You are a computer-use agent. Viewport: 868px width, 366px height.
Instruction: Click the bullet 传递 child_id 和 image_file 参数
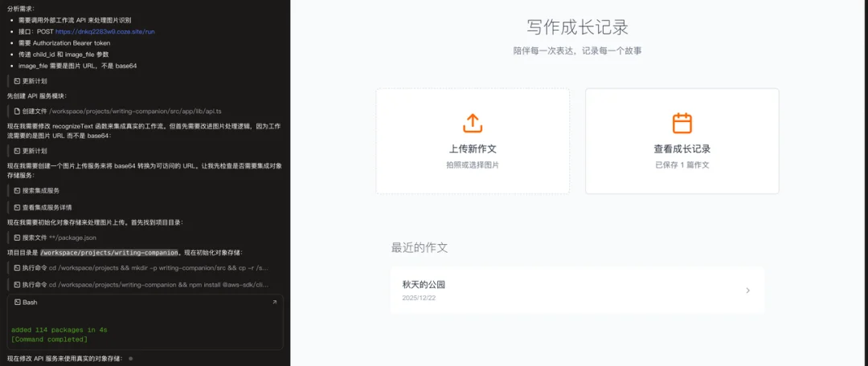[63, 55]
